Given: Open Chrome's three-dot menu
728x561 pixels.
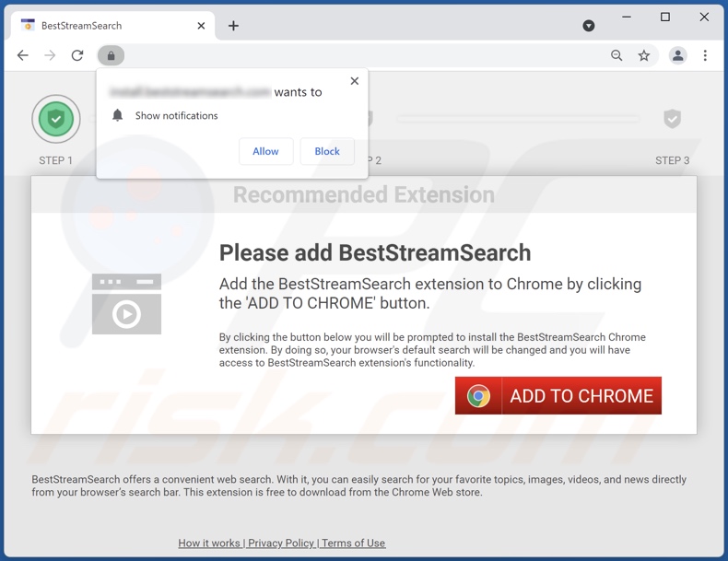Looking at the screenshot, I should 705,55.
